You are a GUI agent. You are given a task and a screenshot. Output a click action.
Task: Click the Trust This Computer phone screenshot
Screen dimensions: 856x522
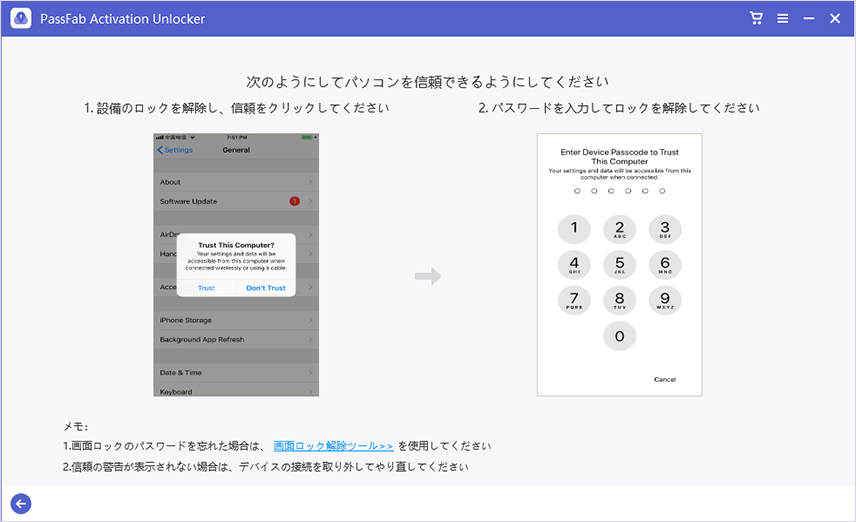(236, 265)
